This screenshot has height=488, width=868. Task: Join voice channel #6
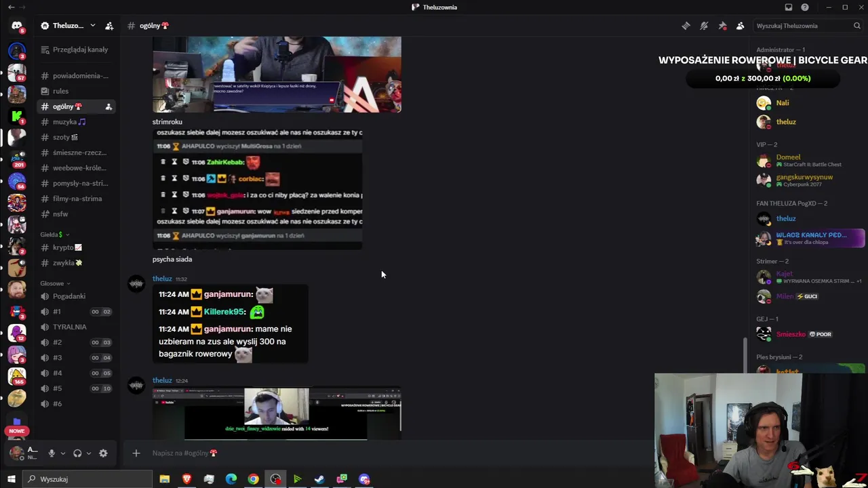76,404
